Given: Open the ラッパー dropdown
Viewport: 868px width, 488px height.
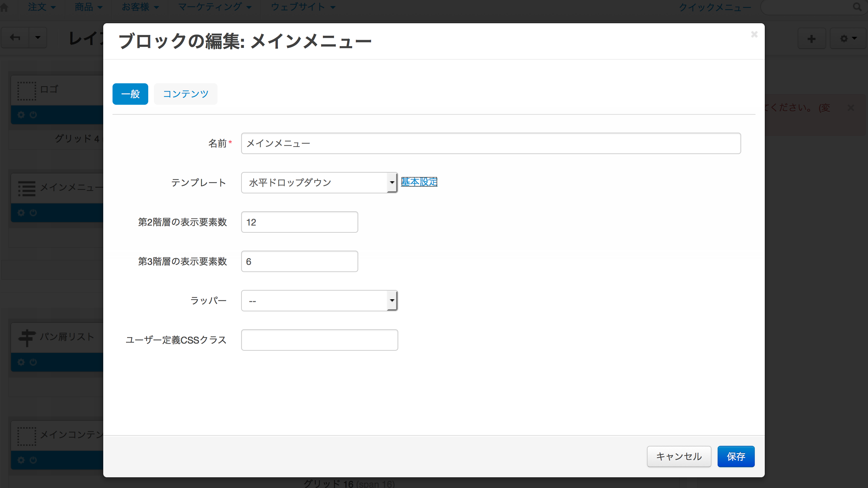Looking at the screenshot, I should [x=319, y=301].
